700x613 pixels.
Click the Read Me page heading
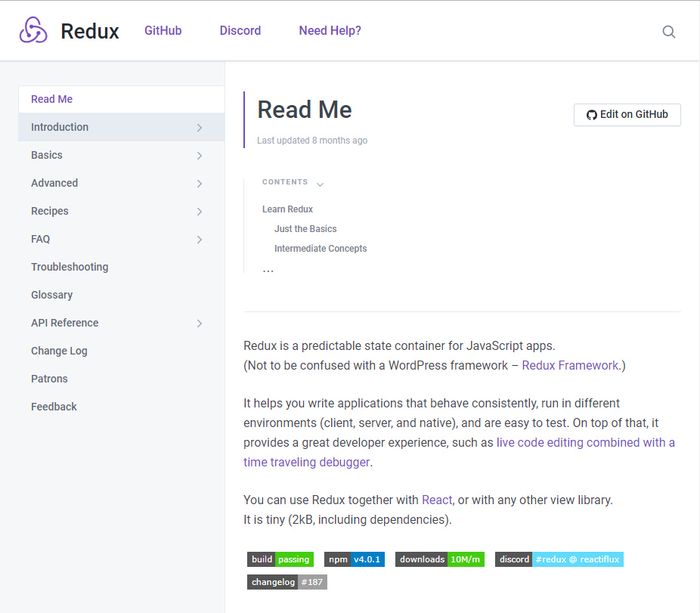[305, 110]
